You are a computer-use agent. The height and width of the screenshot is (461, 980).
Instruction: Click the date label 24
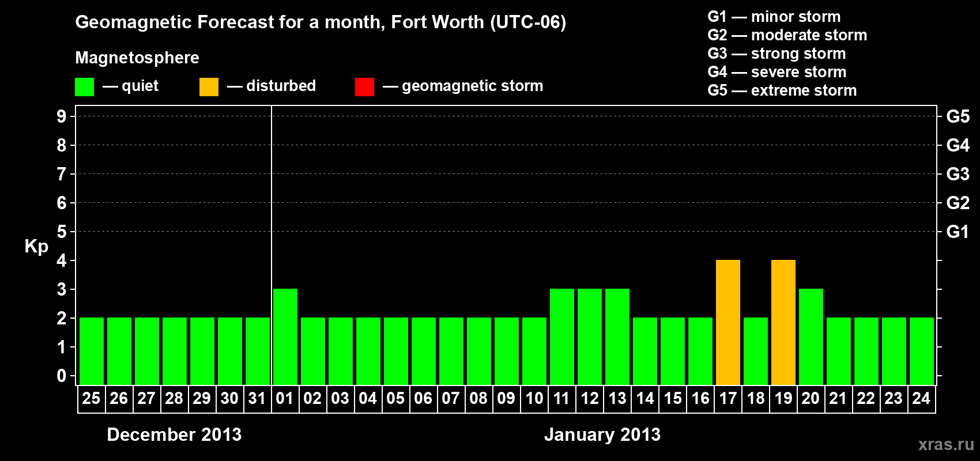tap(921, 398)
